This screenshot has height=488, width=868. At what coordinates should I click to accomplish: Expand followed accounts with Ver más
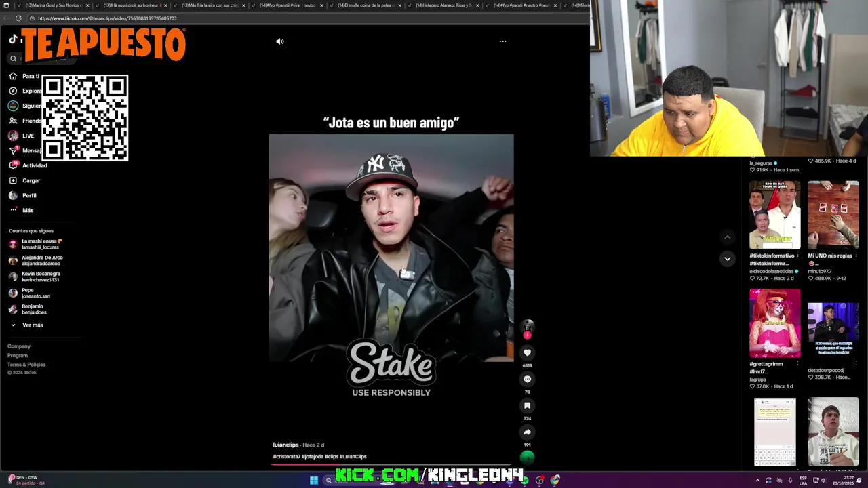point(27,325)
